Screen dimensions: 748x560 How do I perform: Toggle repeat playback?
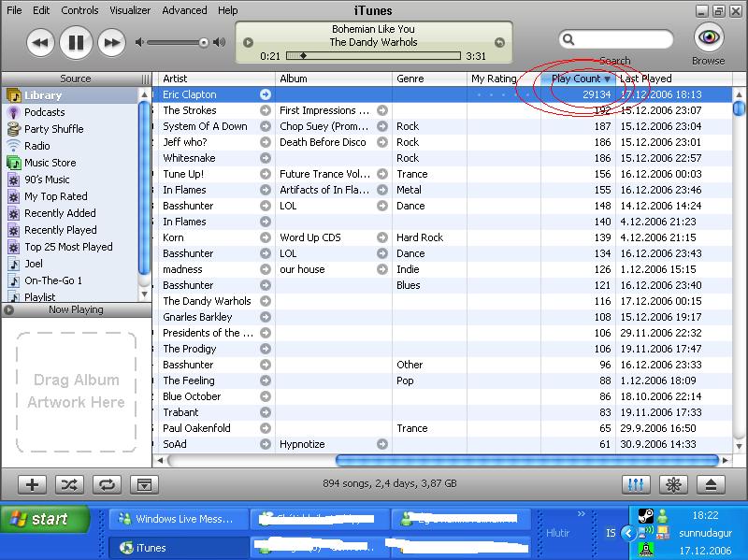click(107, 484)
